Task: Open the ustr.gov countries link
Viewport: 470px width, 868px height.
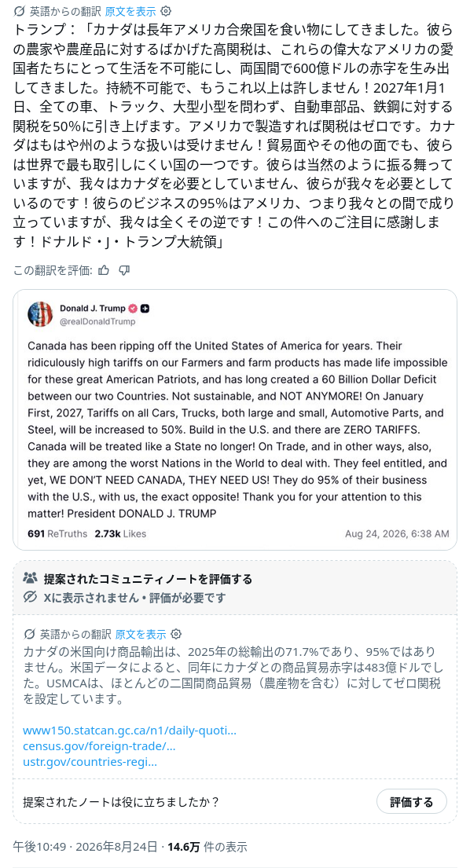Action: pyautogui.click(x=90, y=761)
